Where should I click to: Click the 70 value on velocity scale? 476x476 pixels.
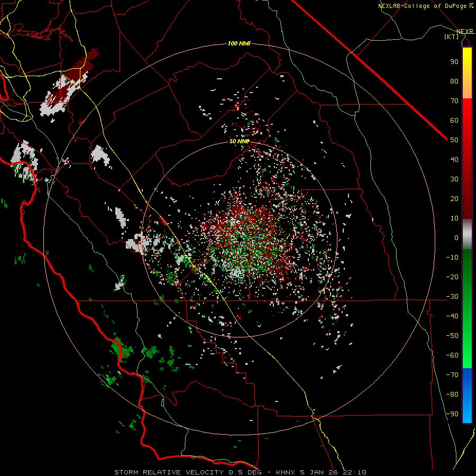point(454,101)
